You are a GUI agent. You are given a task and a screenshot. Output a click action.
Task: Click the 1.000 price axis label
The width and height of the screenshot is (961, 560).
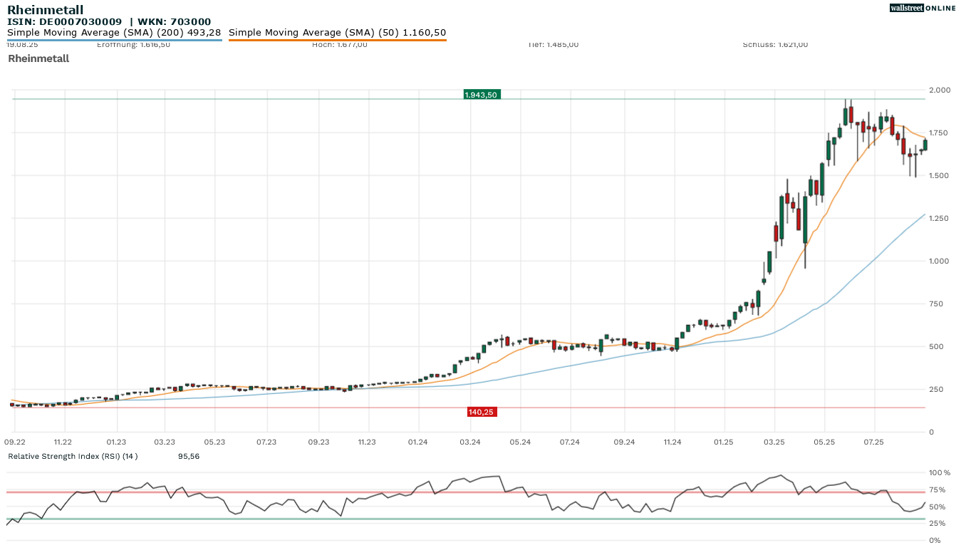940,261
